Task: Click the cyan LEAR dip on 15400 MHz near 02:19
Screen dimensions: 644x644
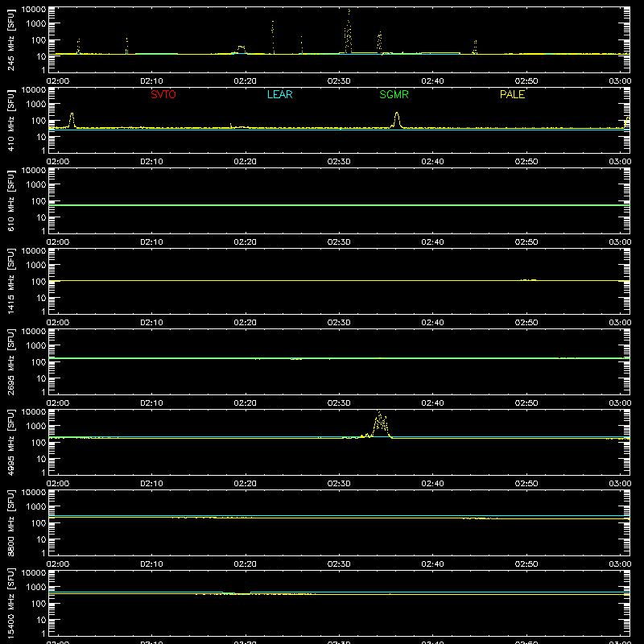Action: (x=237, y=593)
